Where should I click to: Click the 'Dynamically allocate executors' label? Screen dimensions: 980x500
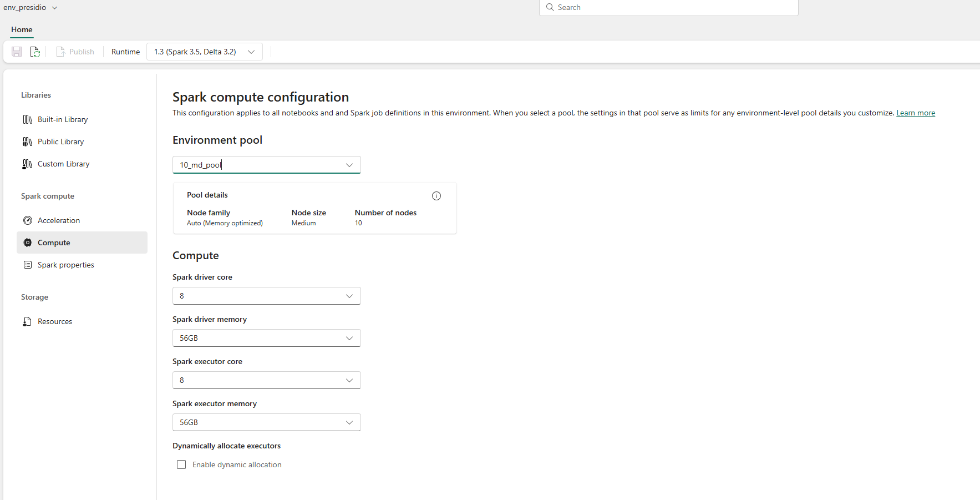[226, 446]
